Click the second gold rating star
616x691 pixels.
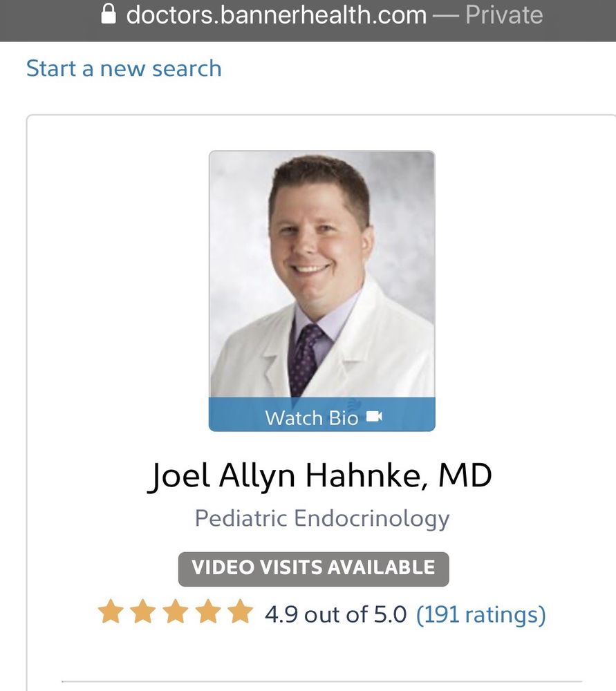pos(142,612)
